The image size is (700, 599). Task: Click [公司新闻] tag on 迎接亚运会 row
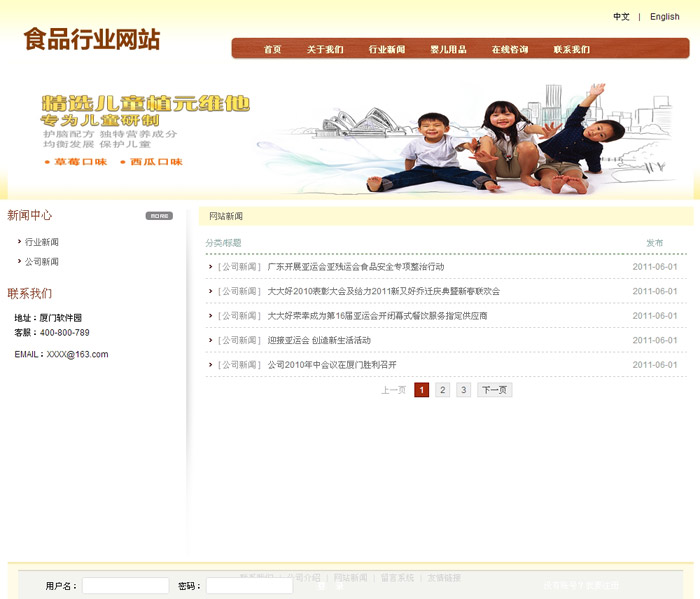coord(239,340)
